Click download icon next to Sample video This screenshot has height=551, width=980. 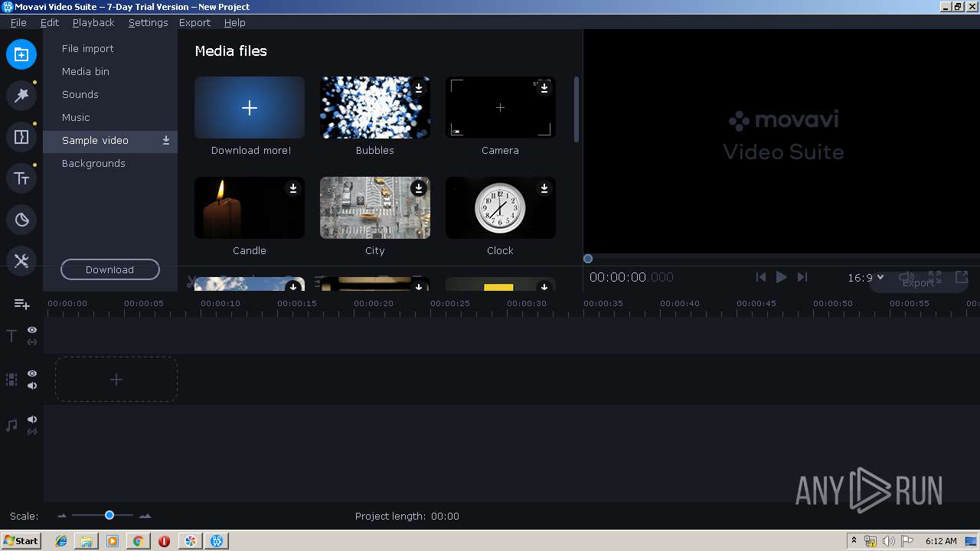pyautogui.click(x=166, y=141)
